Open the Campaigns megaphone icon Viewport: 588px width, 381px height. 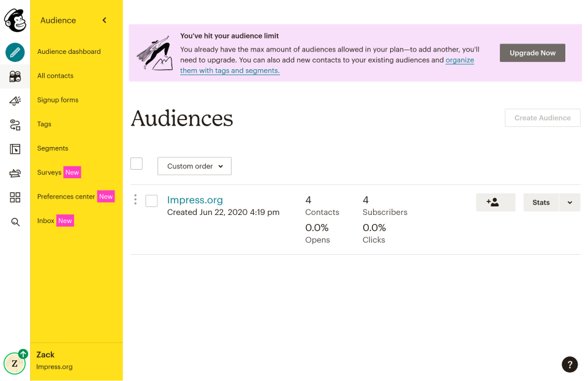click(x=15, y=100)
